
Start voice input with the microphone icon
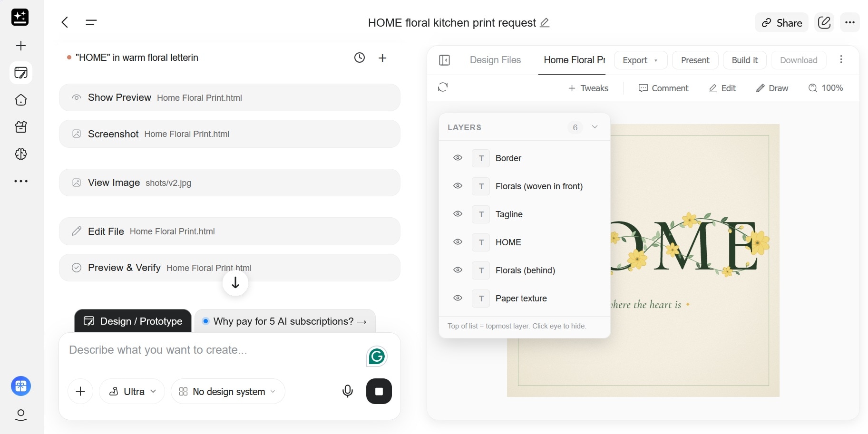click(348, 391)
